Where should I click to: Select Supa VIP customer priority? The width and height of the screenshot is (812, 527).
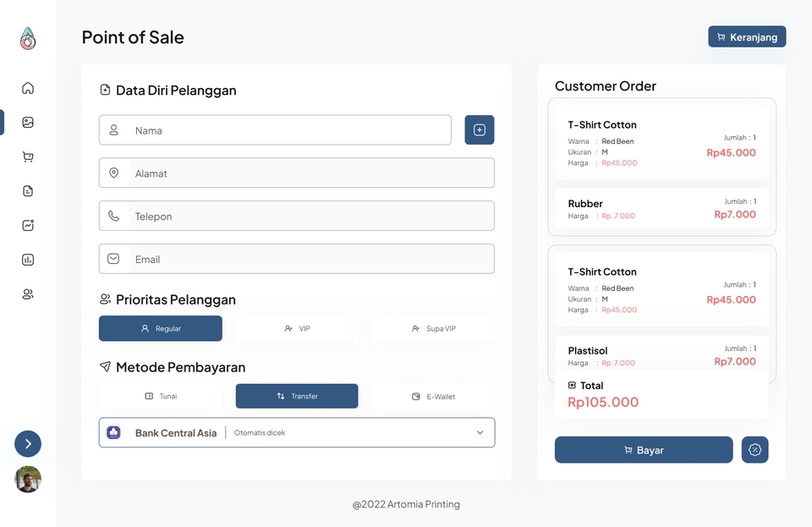point(433,328)
